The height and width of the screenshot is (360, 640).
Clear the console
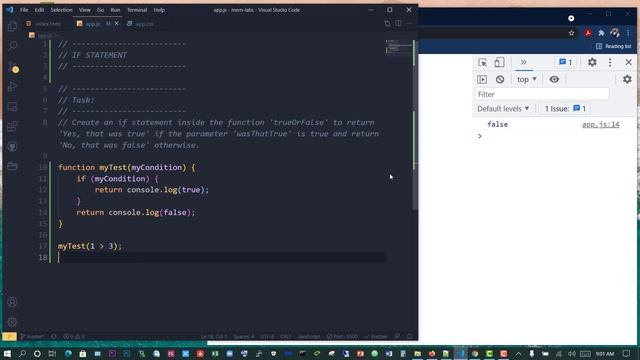pos(500,80)
